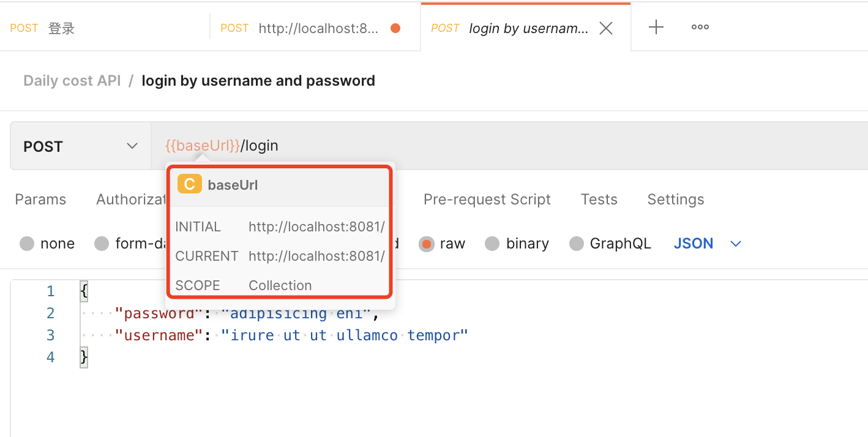Close the login by username tab
Viewport: 868px width, 437px height.
[x=606, y=28]
